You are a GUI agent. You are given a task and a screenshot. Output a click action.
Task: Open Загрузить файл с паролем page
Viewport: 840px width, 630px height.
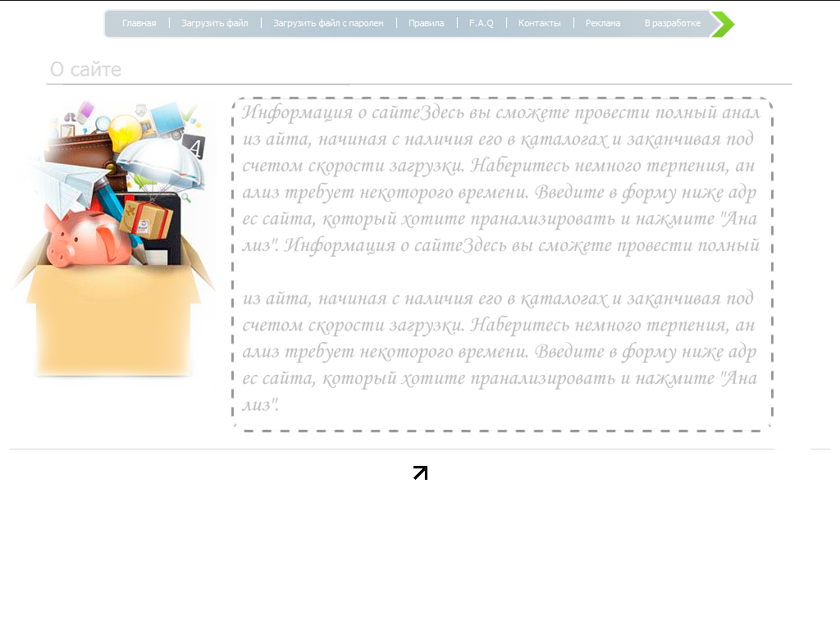pyautogui.click(x=328, y=23)
